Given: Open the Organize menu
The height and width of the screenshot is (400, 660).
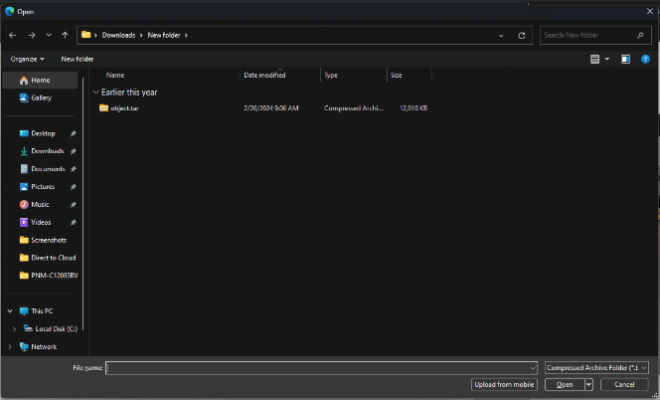Looking at the screenshot, I should tap(27, 59).
